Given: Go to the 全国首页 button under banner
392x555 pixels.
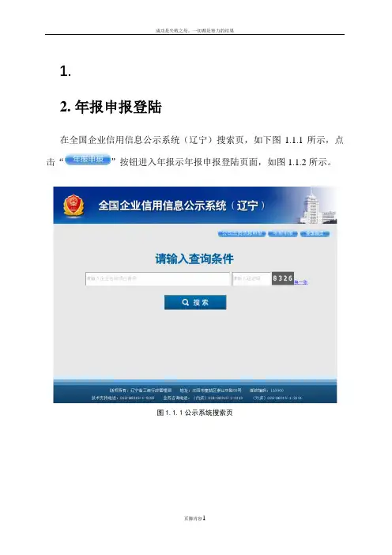Looking at the screenshot, I should point(315,234).
